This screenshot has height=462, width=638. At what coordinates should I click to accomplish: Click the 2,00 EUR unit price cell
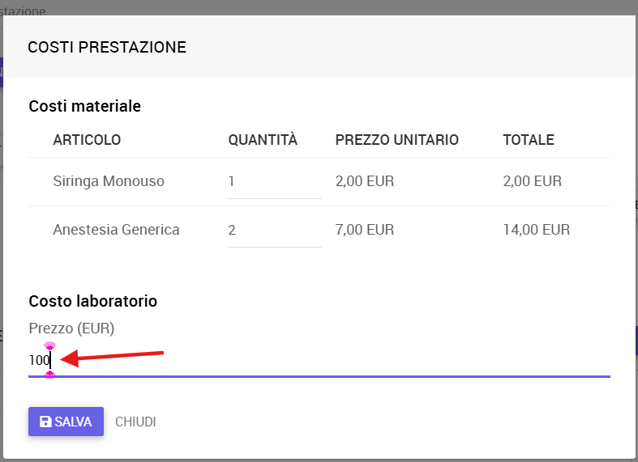click(x=365, y=181)
